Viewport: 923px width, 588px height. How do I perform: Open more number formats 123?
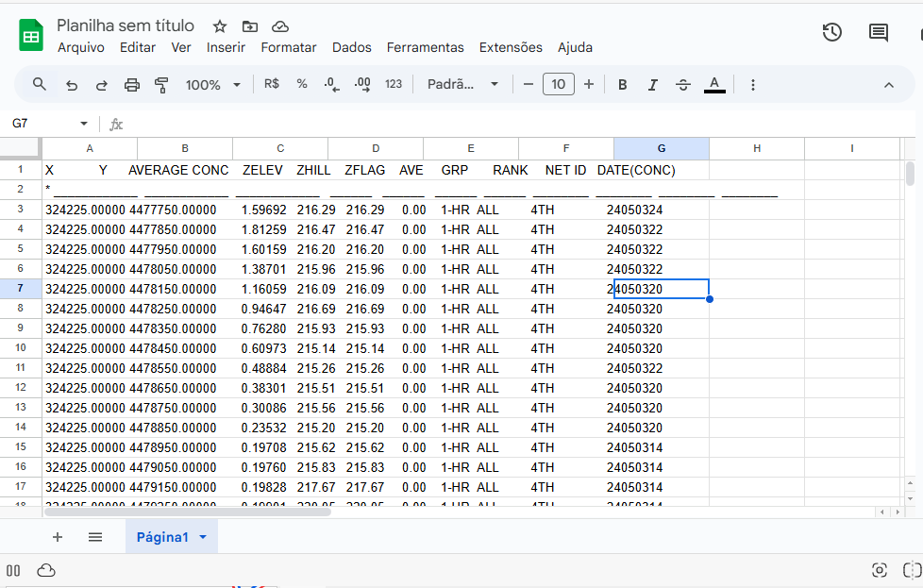pyautogui.click(x=394, y=84)
